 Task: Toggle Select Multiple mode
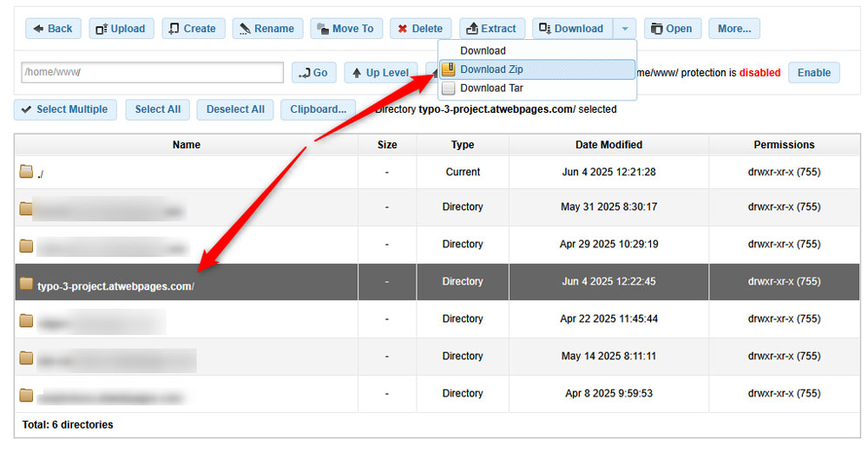(x=65, y=109)
